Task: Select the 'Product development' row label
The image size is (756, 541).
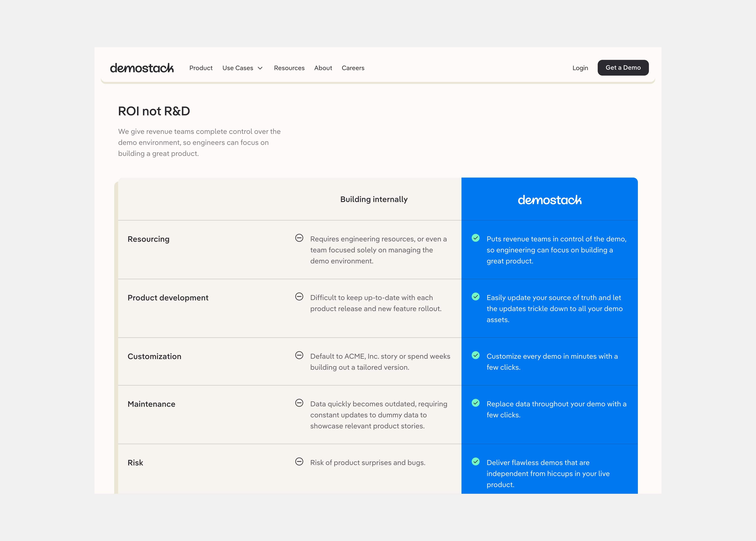Action: (x=168, y=298)
